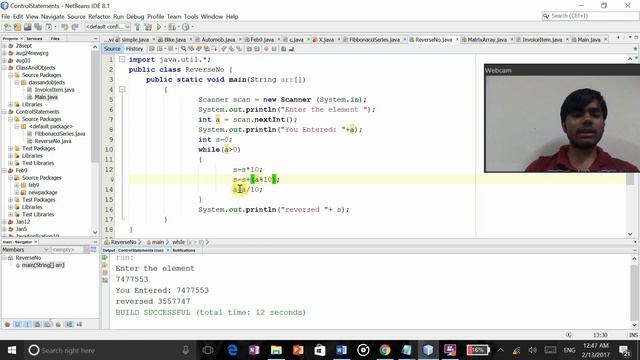Toggle the Show Fields navigator filter button
Screen dimensions: 640x360
(x=17, y=324)
